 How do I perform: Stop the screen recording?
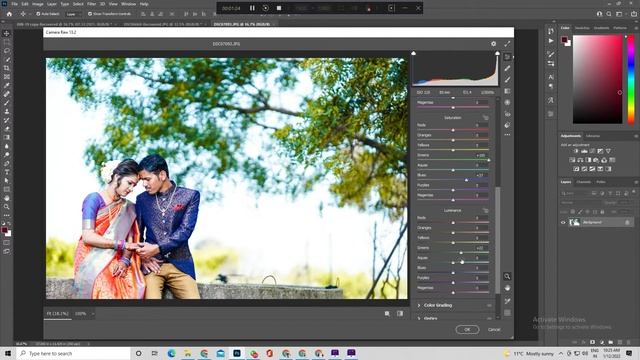[x=279, y=8]
